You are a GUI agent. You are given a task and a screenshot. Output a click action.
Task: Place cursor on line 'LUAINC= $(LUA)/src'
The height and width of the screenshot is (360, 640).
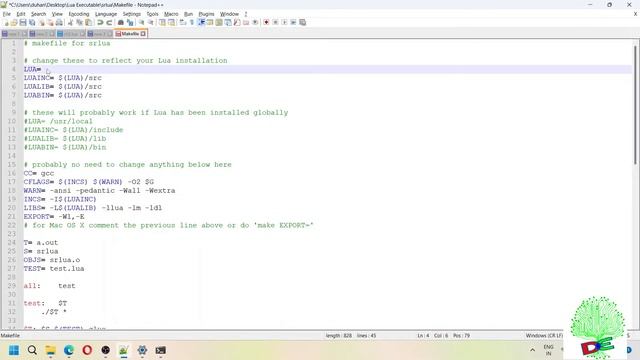coord(63,78)
